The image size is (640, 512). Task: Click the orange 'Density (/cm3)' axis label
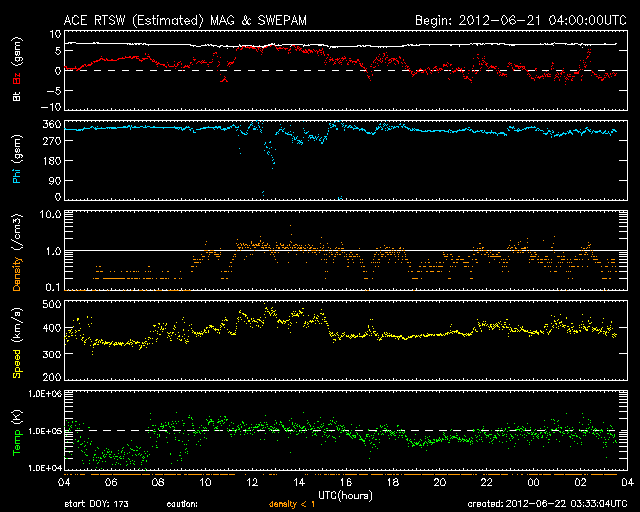click(17, 252)
